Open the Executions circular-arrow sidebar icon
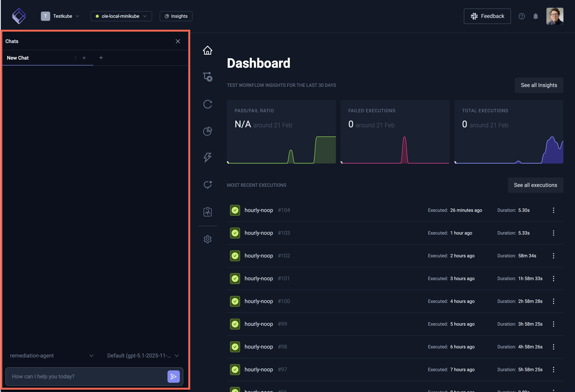This screenshot has height=392, width=575. tap(207, 104)
